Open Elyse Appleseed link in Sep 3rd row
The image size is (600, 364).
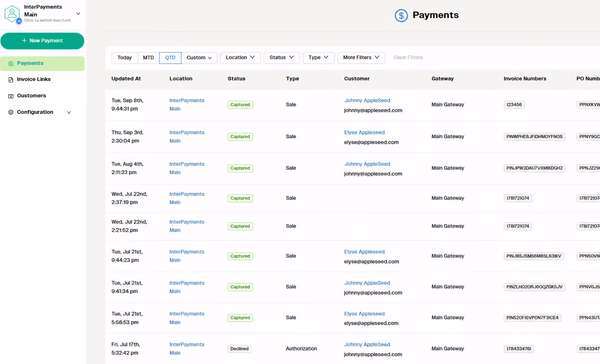[365, 133]
